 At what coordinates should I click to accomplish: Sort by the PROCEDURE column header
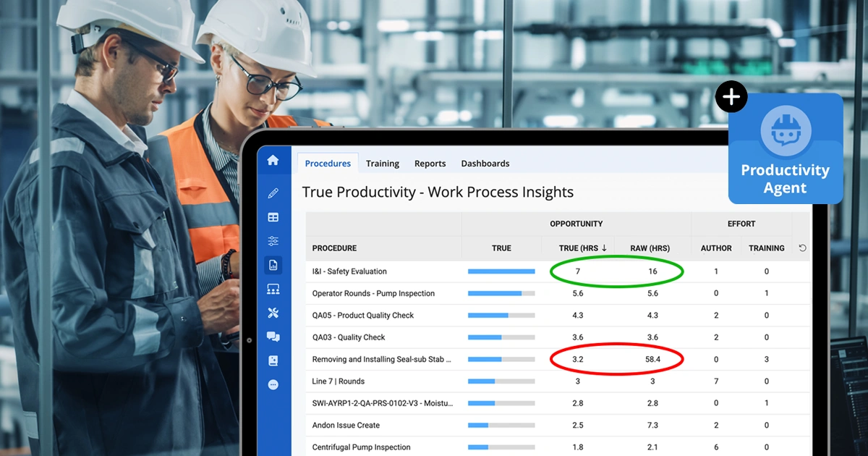click(334, 248)
